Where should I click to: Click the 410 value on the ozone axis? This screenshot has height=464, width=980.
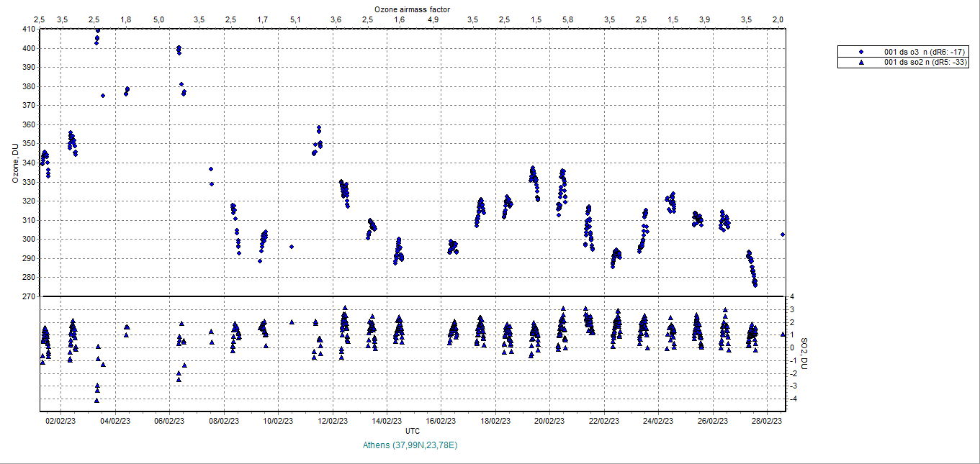click(x=30, y=29)
